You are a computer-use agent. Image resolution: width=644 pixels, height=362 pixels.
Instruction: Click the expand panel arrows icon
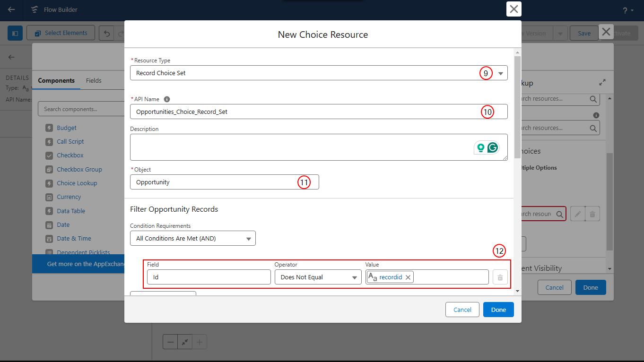[x=602, y=82]
